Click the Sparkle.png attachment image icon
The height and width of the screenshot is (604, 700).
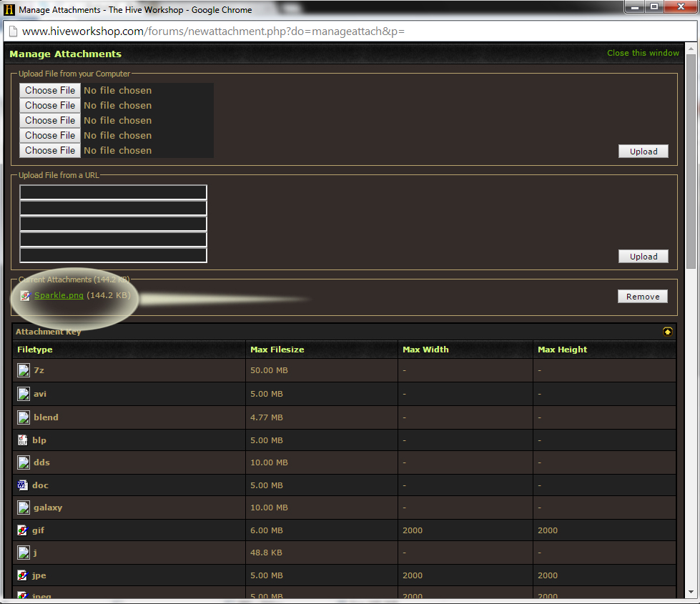coord(26,295)
